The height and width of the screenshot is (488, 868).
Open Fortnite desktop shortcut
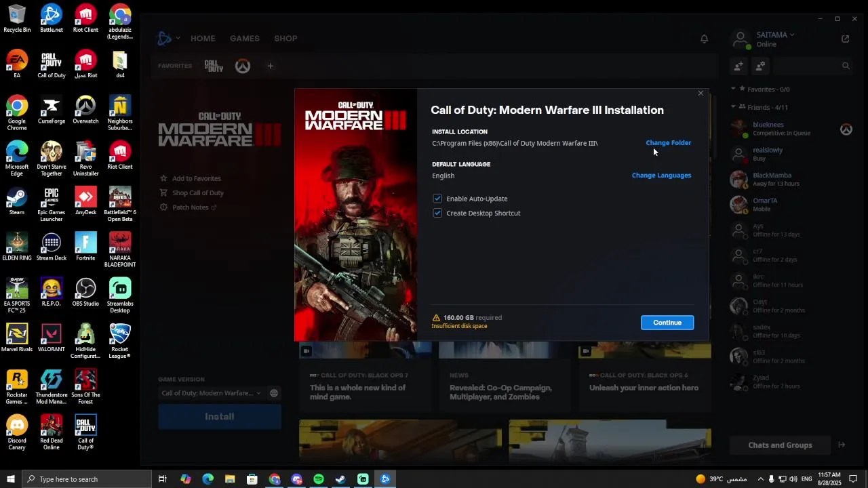pos(85,247)
